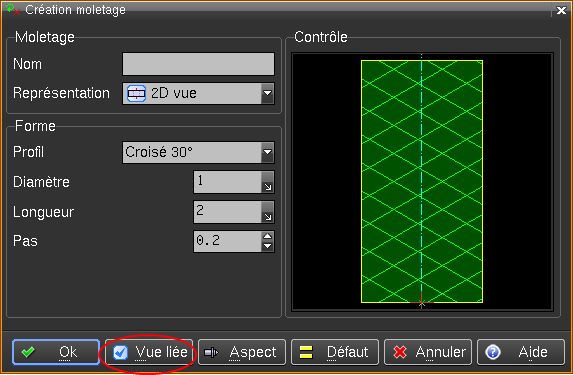This screenshot has width=573, height=375.
Task: Click the Aspect button's arrow icon
Action: point(211,352)
